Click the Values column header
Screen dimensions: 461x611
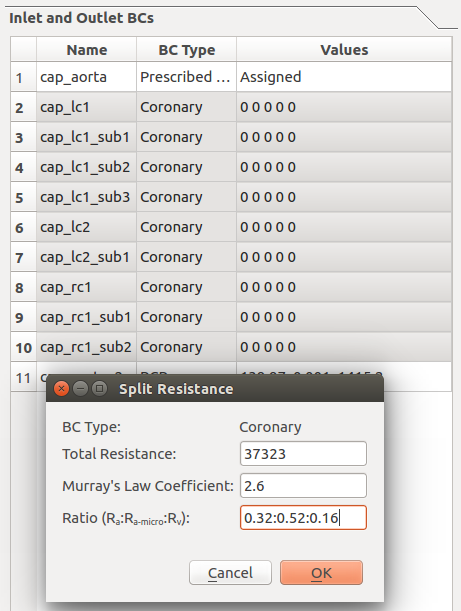point(344,49)
